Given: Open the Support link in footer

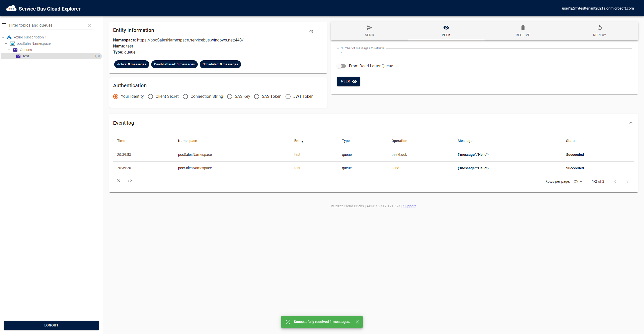Looking at the screenshot, I should tap(409, 206).
